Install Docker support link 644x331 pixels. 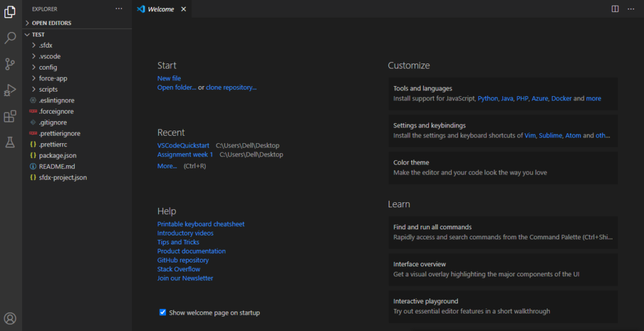562,99
